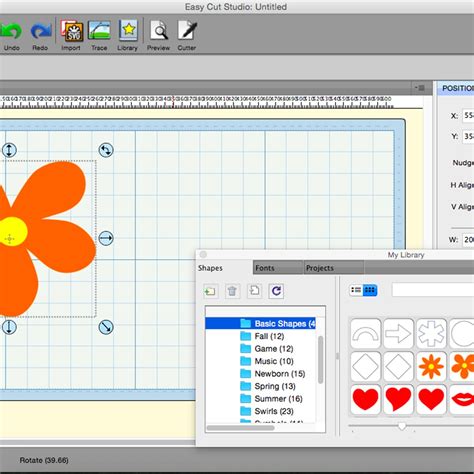
Task: Switch to the Projects tab
Action: tap(334, 268)
